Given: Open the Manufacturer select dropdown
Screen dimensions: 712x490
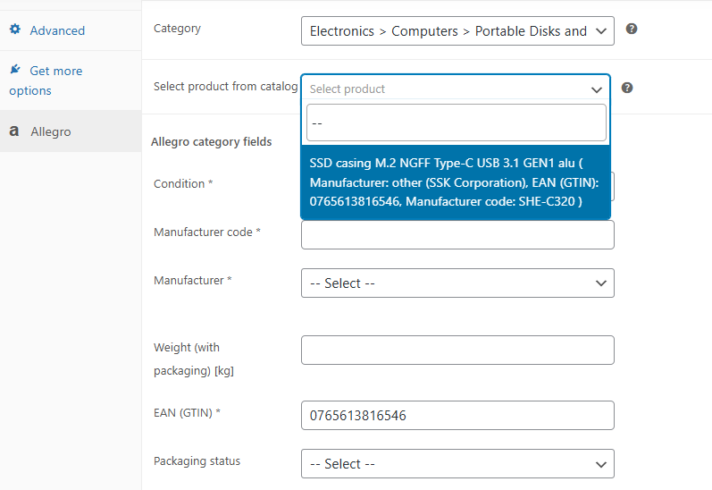Looking at the screenshot, I should click(x=457, y=283).
